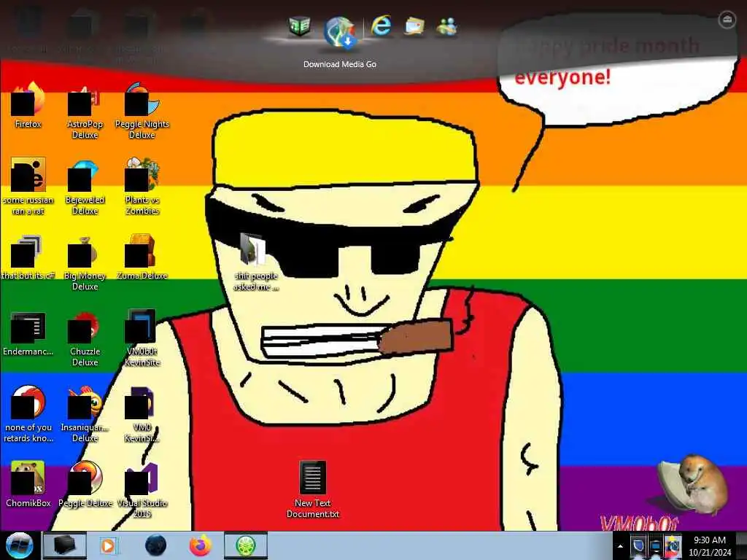Click the 'Download Media Go' dock label
Viewport: 747px width, 560px height.
340,64
